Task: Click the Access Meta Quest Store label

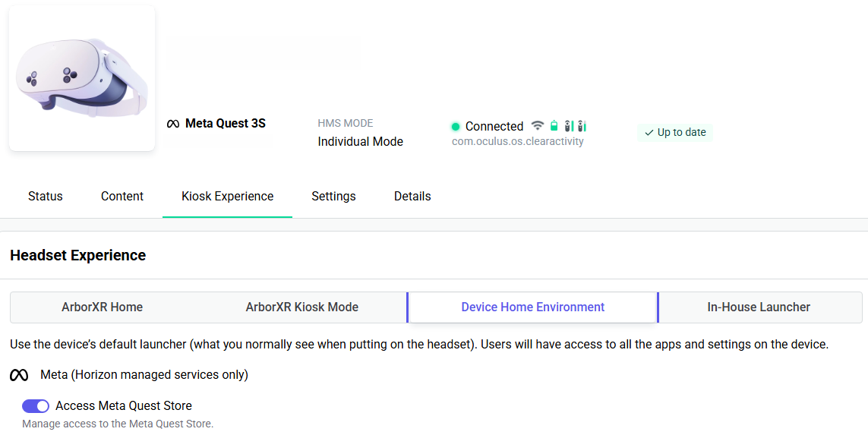Action: tap(124, 406)
